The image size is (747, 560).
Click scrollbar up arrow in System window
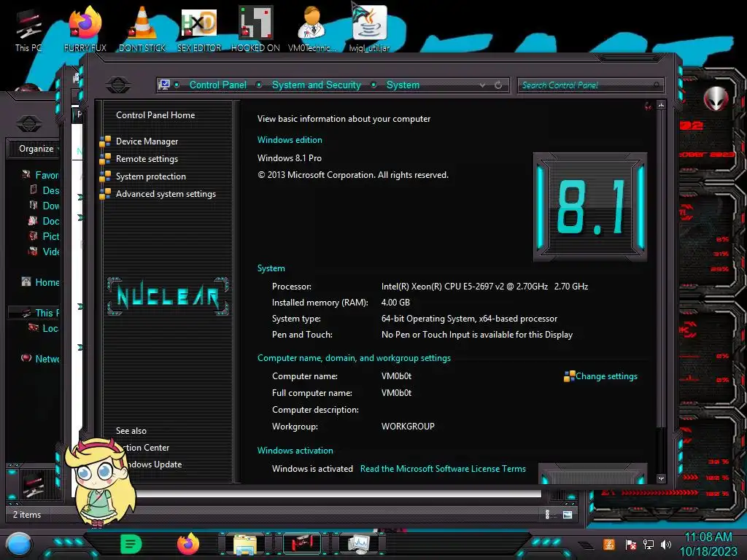tap(661, 105)
